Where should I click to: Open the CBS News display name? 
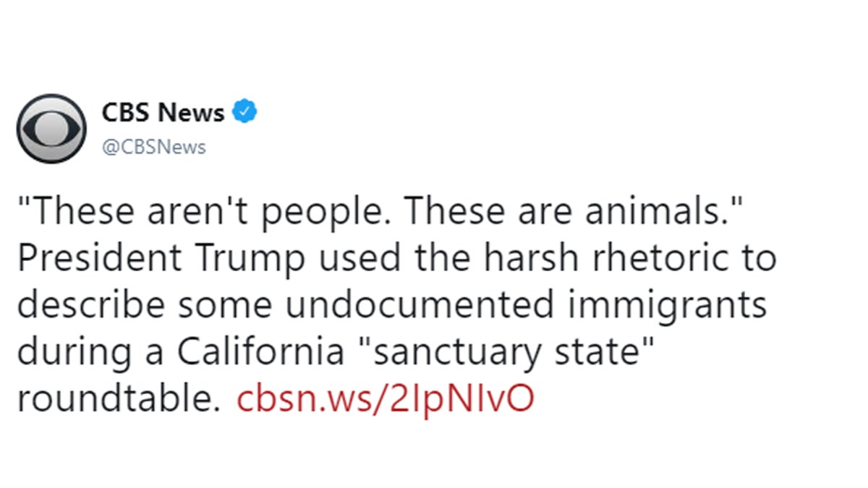pyautogui.click(x=163, y=113)
